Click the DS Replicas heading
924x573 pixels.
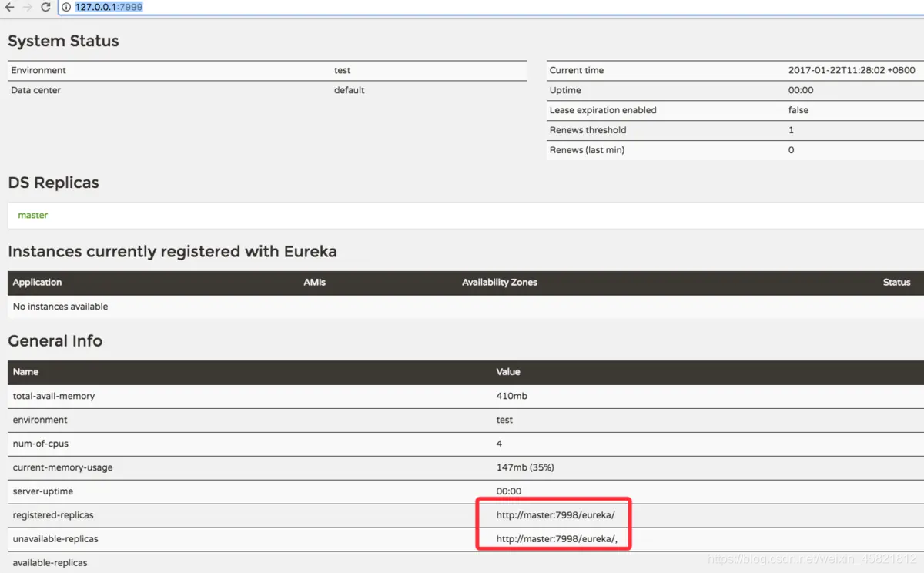(x=53, y=183)
